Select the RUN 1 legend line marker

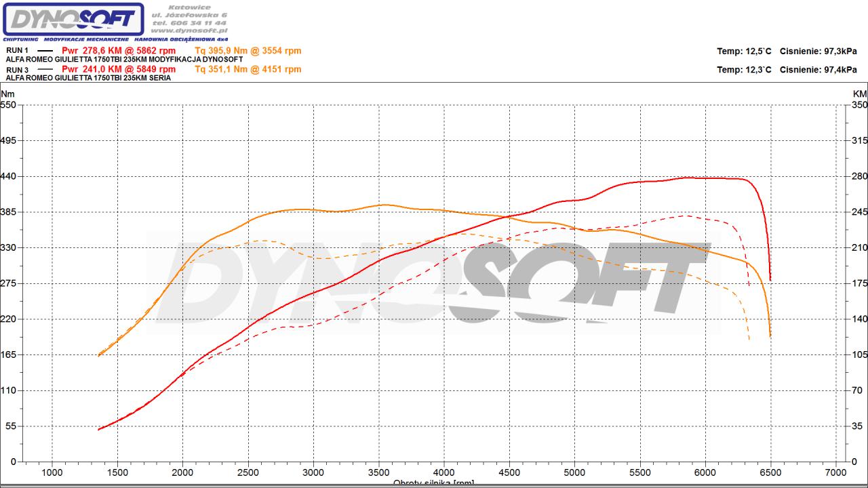point(45,51)
